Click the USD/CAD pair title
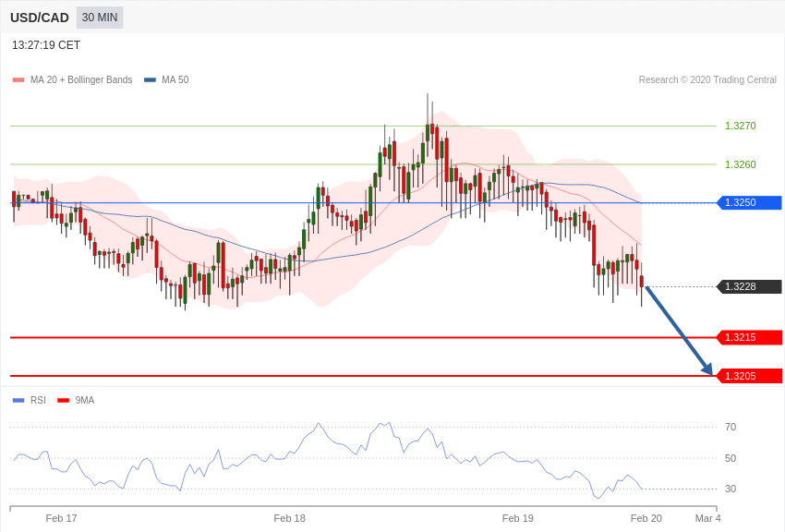The height and width of the screenshot is (532, 785). [x=40, y=18]
